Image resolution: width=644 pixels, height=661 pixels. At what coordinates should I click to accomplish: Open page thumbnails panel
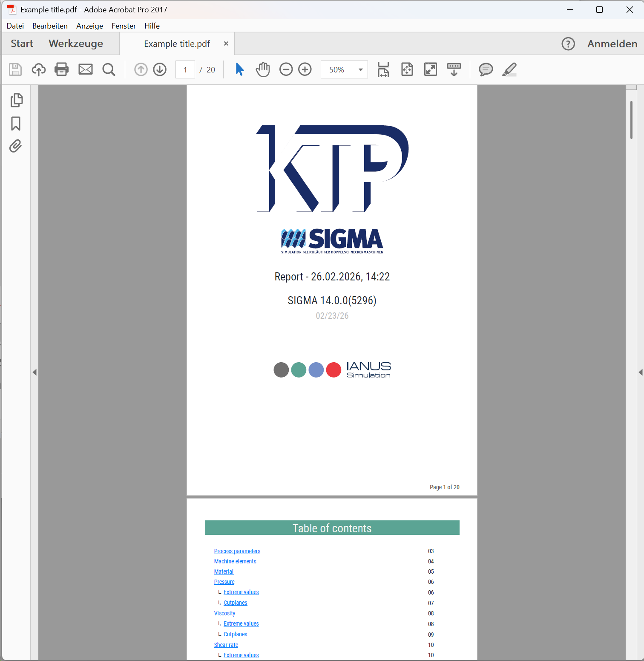tap(16, 100)
